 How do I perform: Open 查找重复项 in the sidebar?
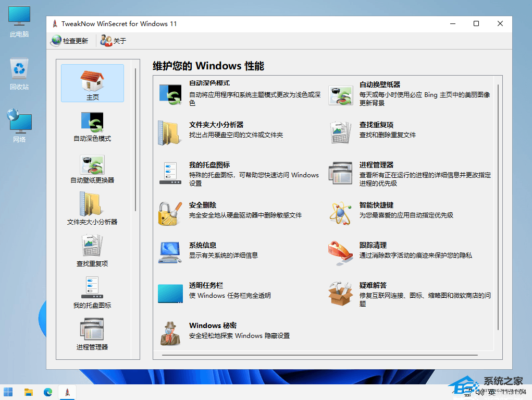click(x=92, y=251)
